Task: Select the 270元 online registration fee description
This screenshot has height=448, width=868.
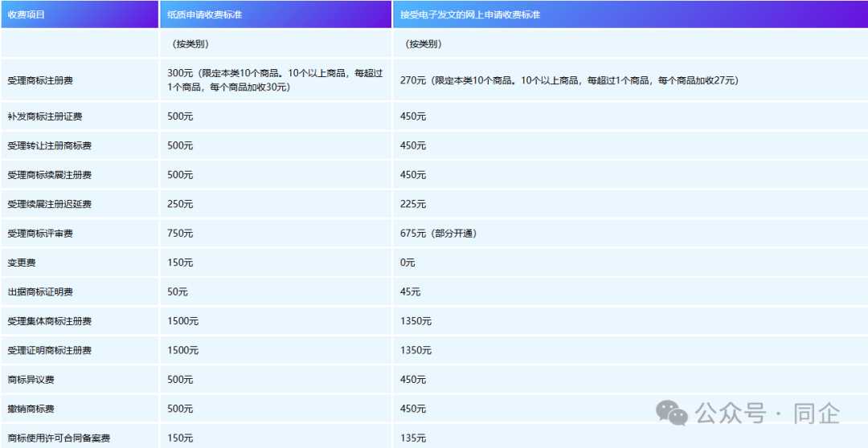Action: [x=570, y=81]
